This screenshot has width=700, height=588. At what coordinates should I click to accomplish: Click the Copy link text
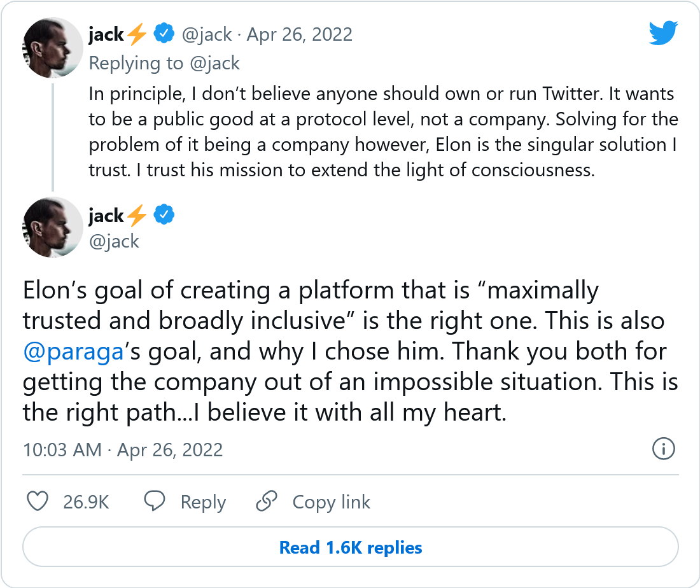(331, 502)
